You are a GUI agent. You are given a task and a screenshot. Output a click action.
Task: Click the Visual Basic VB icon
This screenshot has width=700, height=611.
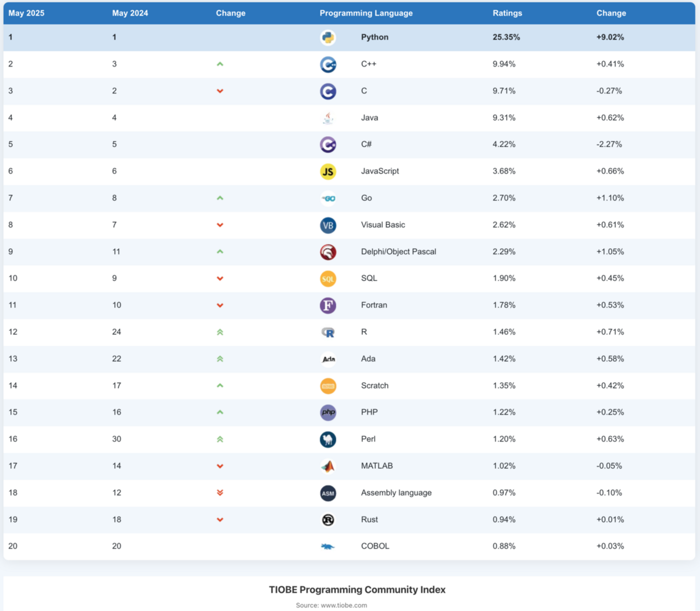(x=328, y=225)
